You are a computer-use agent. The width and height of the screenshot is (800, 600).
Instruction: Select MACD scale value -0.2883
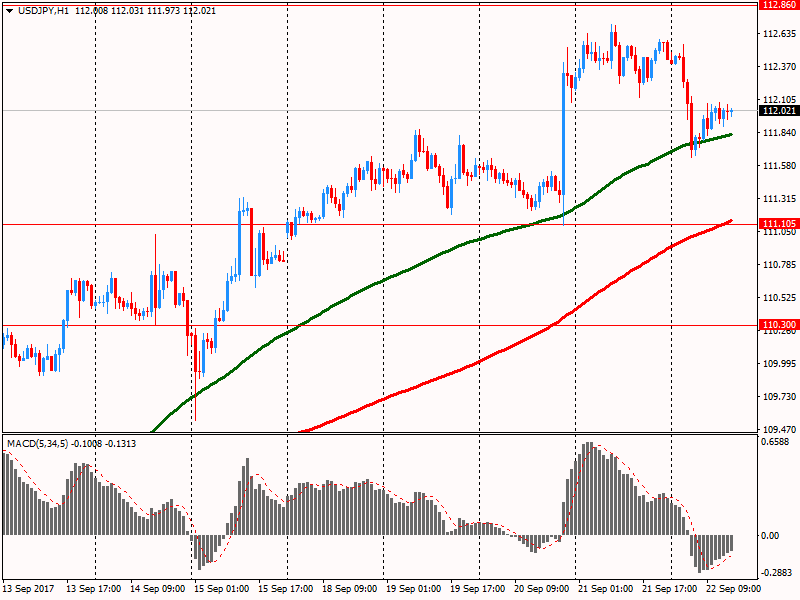777,572
